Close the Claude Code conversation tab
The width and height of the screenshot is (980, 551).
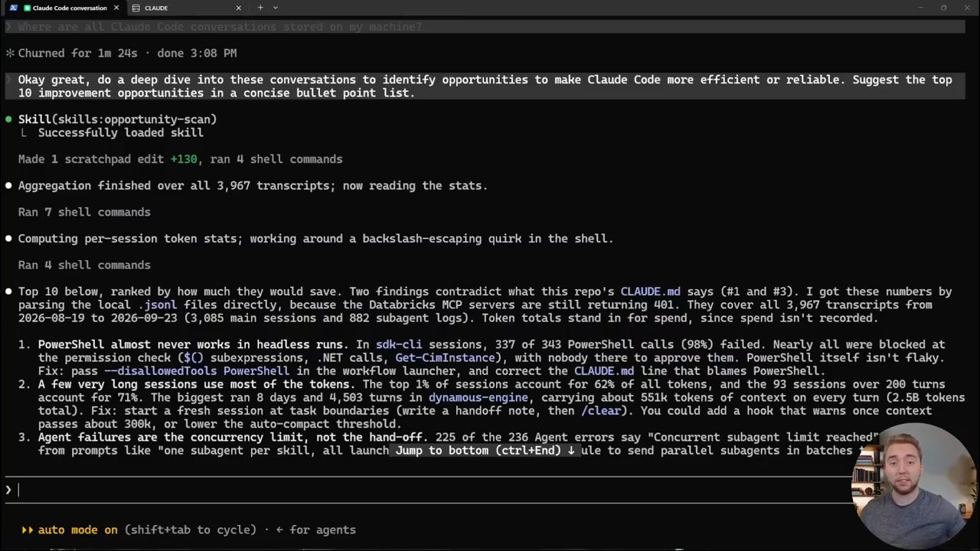[116, 8]
